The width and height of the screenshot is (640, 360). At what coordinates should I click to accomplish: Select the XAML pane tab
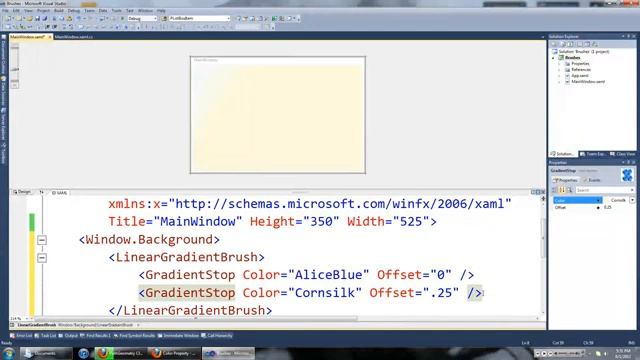click(x=59, y=192)
